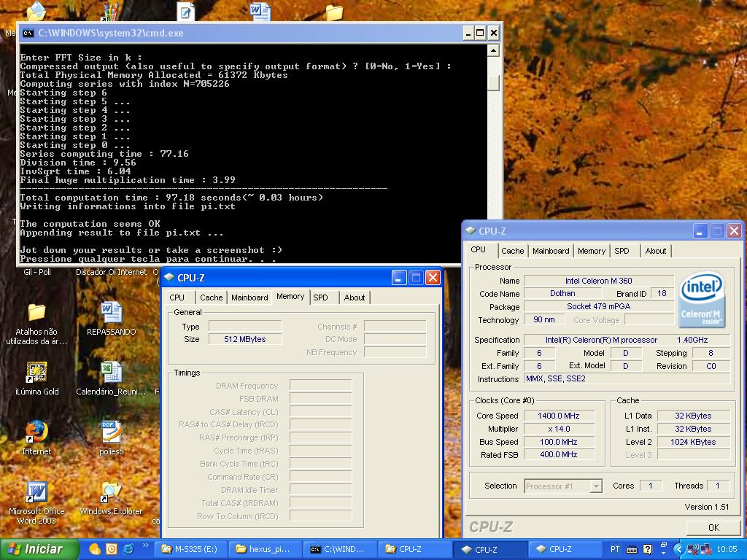Viewport: 747px width, 560px height.
Task: Open the poliesti PDF icon
Action: point(112,432)
